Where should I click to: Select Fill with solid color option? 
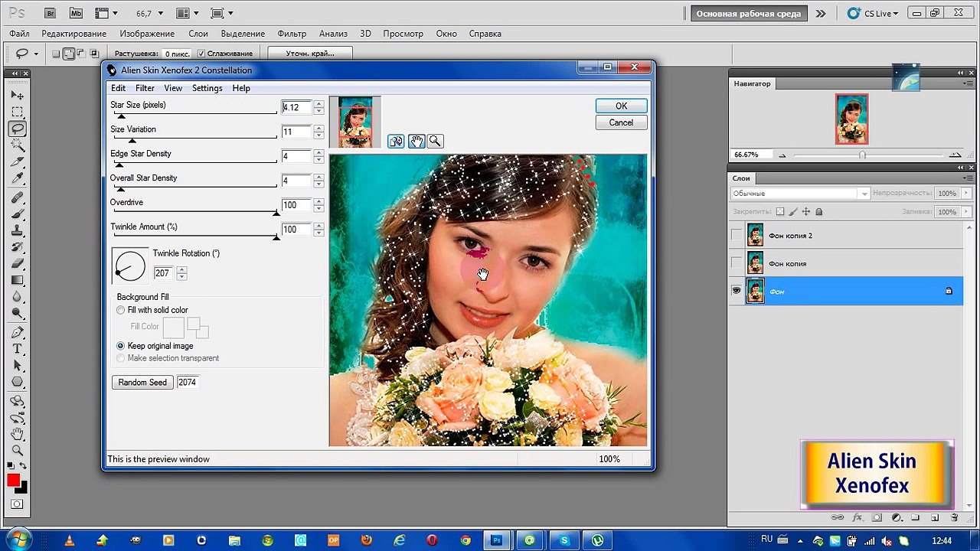point(121,310)
